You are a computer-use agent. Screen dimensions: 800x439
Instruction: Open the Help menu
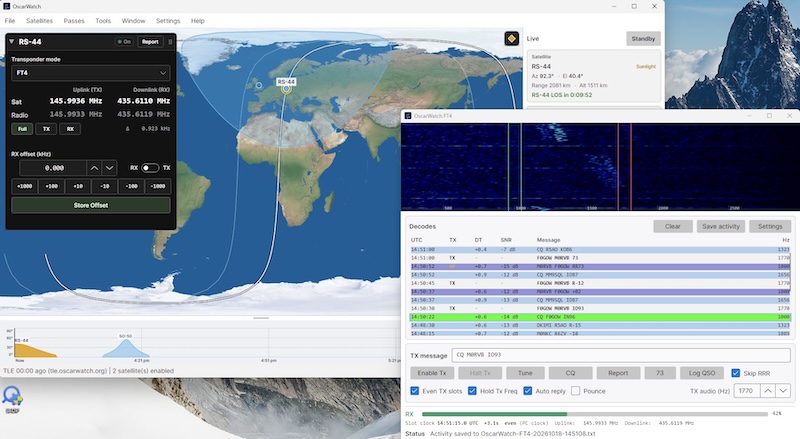197,21
